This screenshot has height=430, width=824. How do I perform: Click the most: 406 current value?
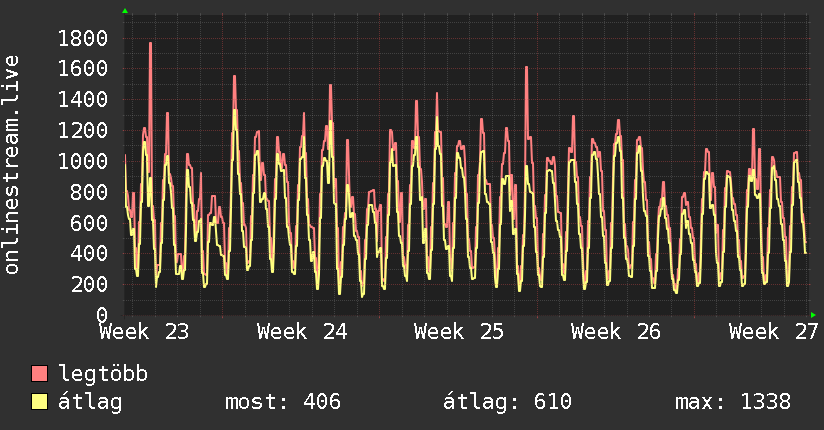click(283, 402)
